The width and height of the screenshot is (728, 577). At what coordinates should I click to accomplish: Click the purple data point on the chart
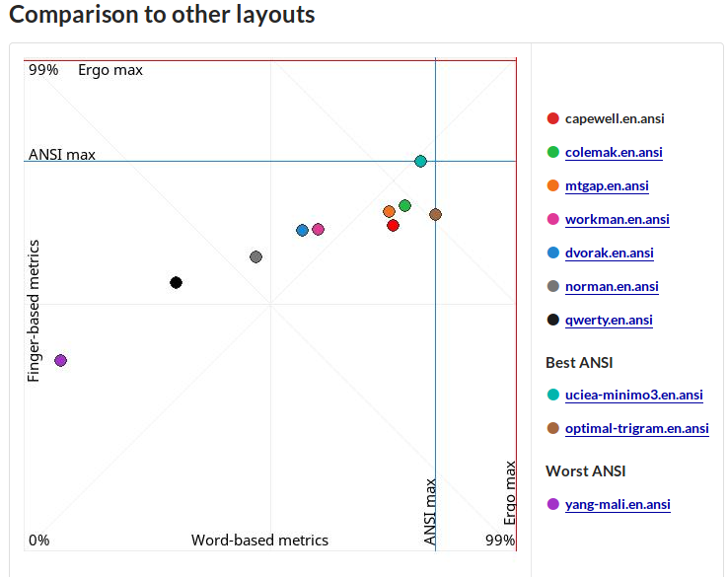60,361
